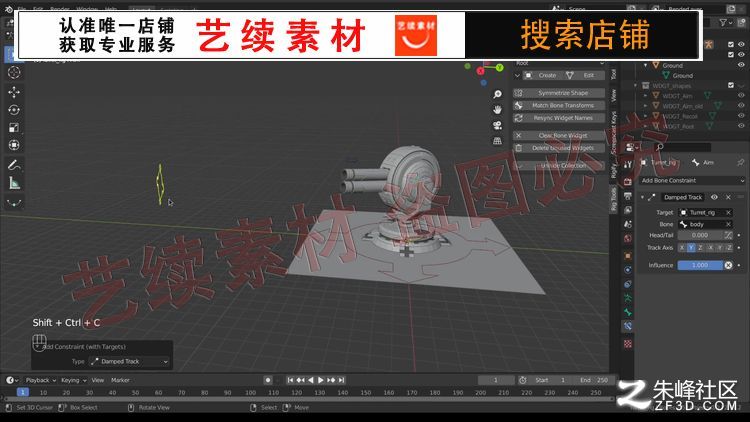Click the viewport pan hand icon
Viewport: 750px width, 422px height.
tap(497, 110)
